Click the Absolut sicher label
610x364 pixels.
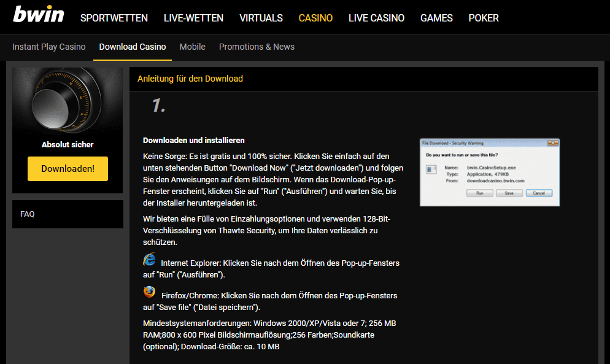[68, 144]
